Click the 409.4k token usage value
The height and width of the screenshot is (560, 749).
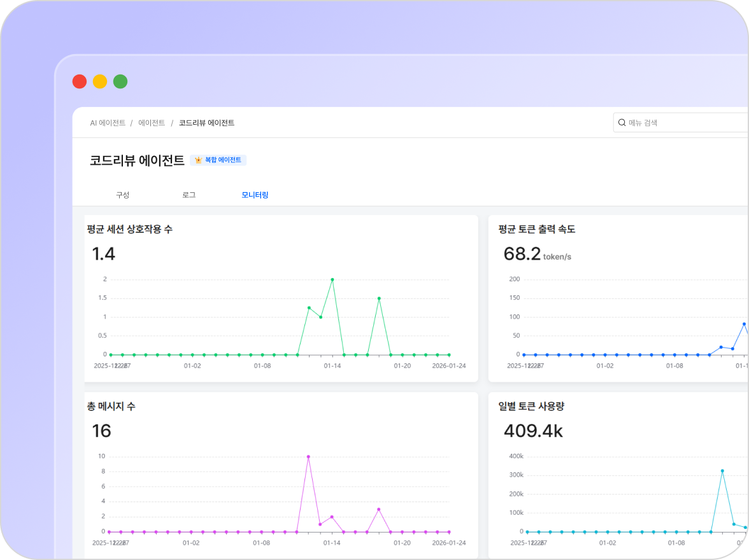(x=533, y=431)
